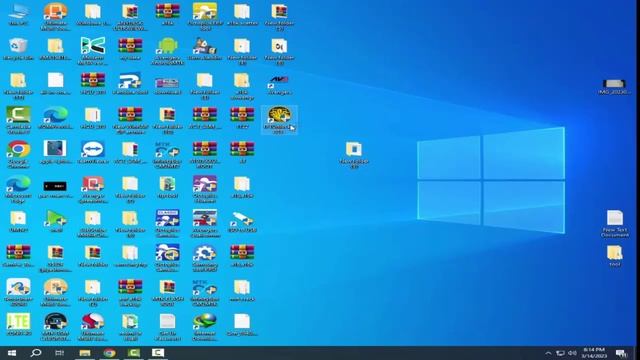Open the tool folder on desktop right
The image size is (640, 360).
tap(615, 256)
